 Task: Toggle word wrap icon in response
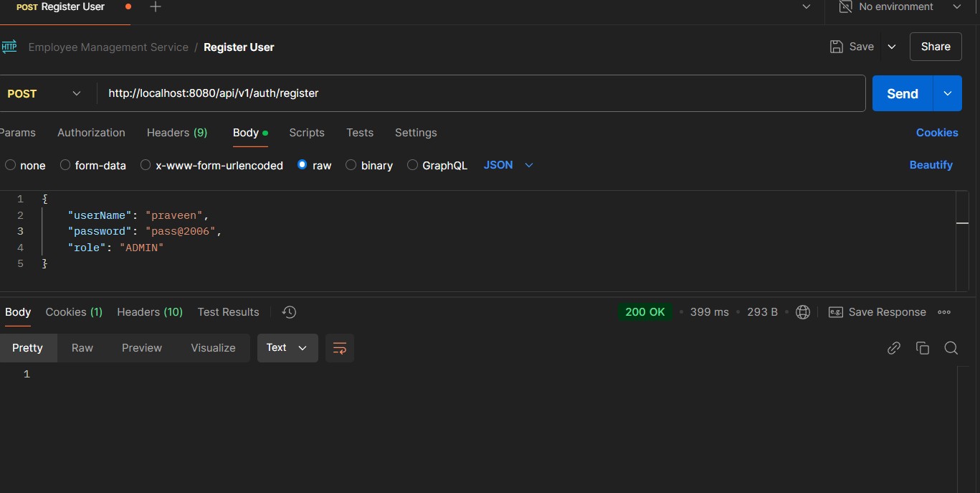click(340, 348)
